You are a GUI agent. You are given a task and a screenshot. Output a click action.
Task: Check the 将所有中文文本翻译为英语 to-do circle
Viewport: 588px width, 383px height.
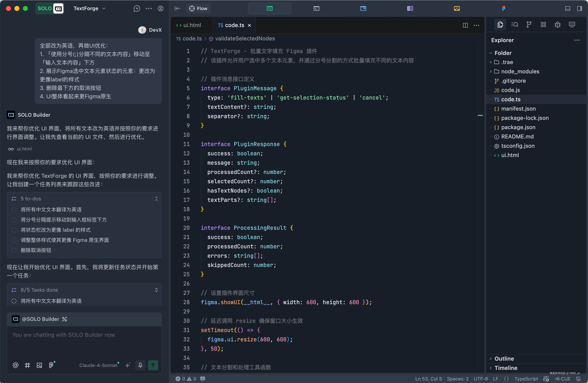(x=14, y=210)
